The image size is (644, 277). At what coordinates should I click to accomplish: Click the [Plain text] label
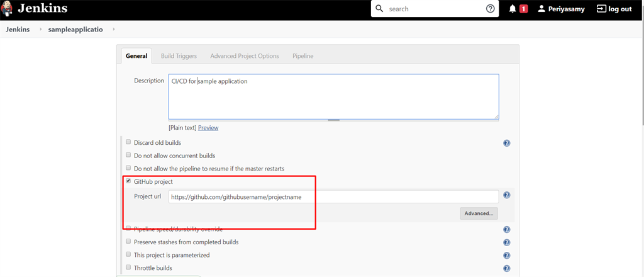pyautogui.click(x=182, y=128)
